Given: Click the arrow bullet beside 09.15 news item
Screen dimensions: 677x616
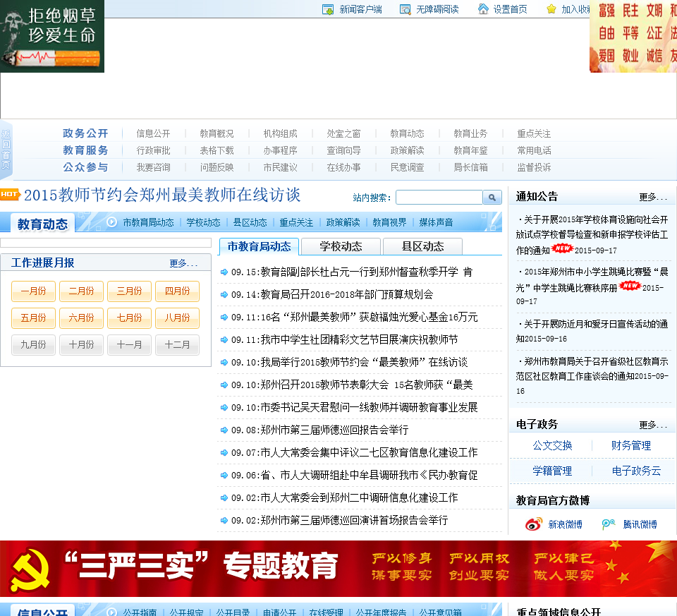Looking at the screenshot, I should tap(224, 272).
